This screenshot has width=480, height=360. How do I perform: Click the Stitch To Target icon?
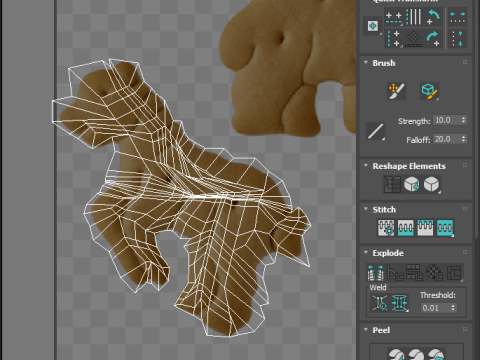386,228
